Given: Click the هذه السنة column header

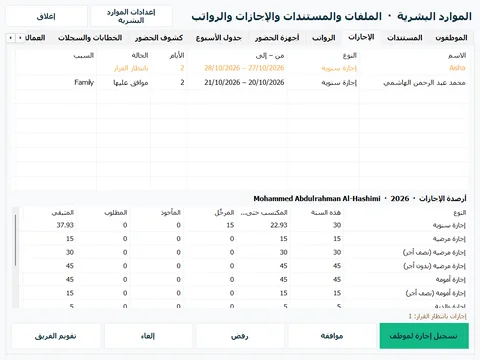Looking at the screenshot, I should click(317, 213).
